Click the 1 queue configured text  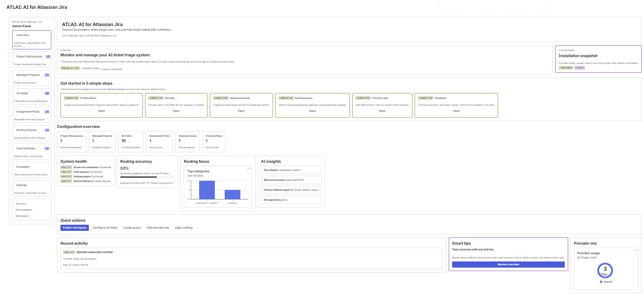(111, 69)
